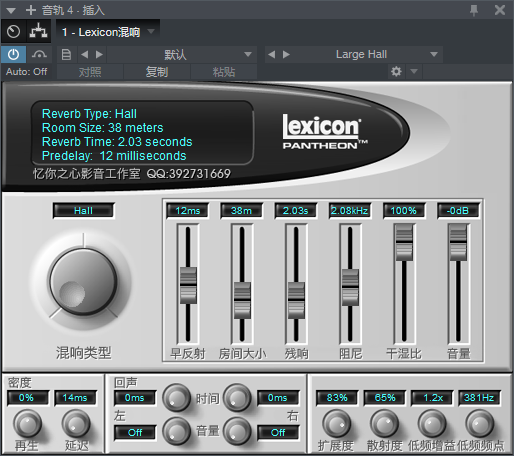Click the 100% mix value
The height and width of the screenshot is (456, 514).
[404, 211]
